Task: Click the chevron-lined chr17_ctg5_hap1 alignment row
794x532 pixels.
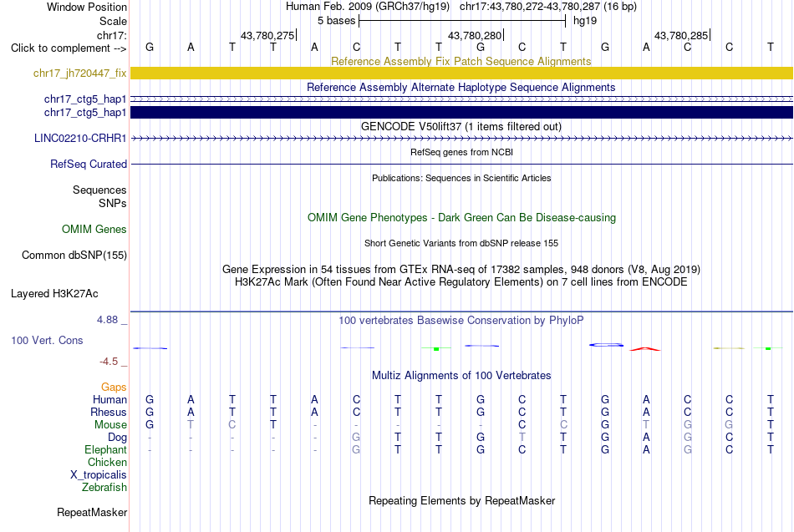Action: (x=461, y=99)
